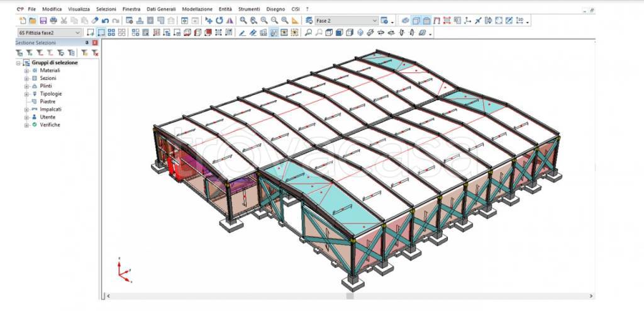
Task: Open a file with the folder icon
Action: [33, 21]
